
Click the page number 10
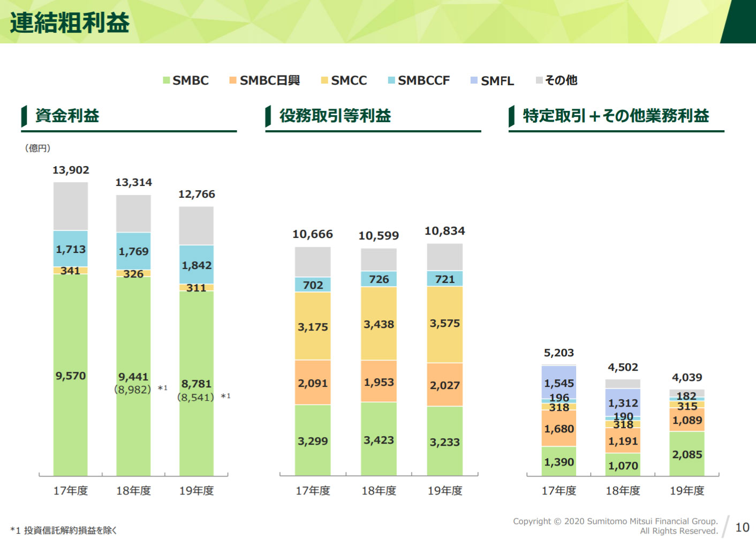click(742, 527)
